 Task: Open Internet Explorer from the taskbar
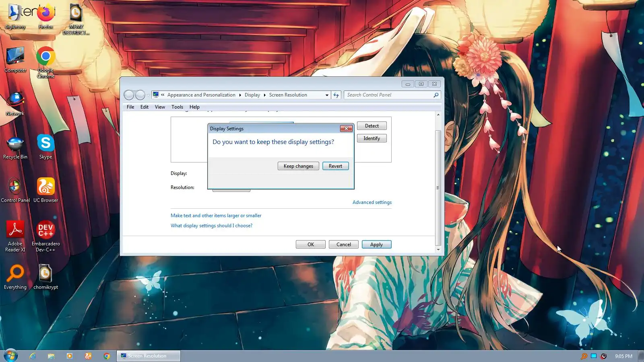[33, 356]
